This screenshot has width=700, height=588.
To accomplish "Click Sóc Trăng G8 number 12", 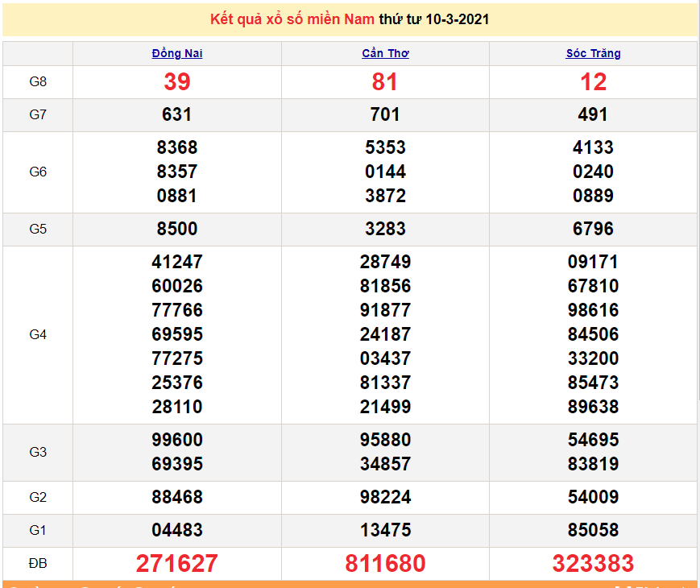I will [x=593, y=82].
